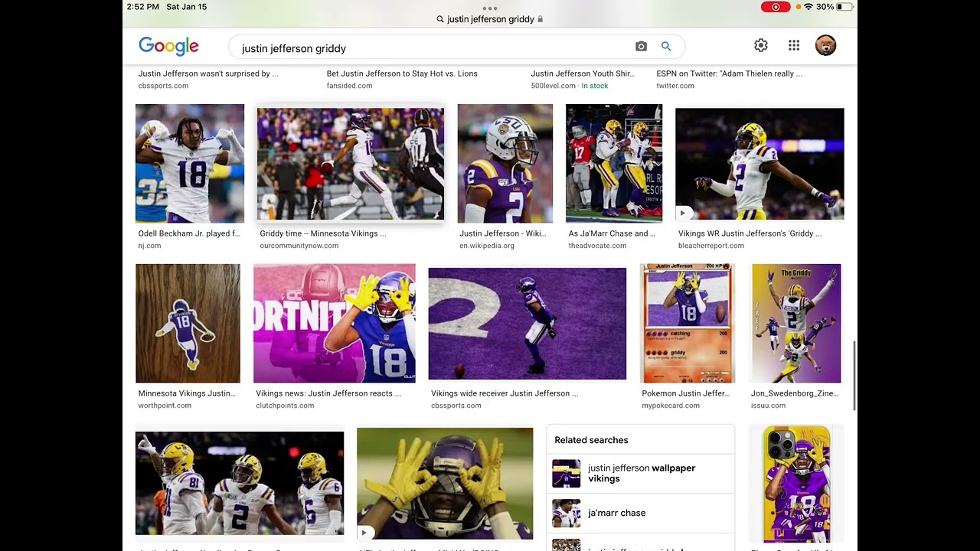980x551 pixels.
Task: Click the 'cbssports.com' source under top-left caption
Action: click(x=163, y=86)
